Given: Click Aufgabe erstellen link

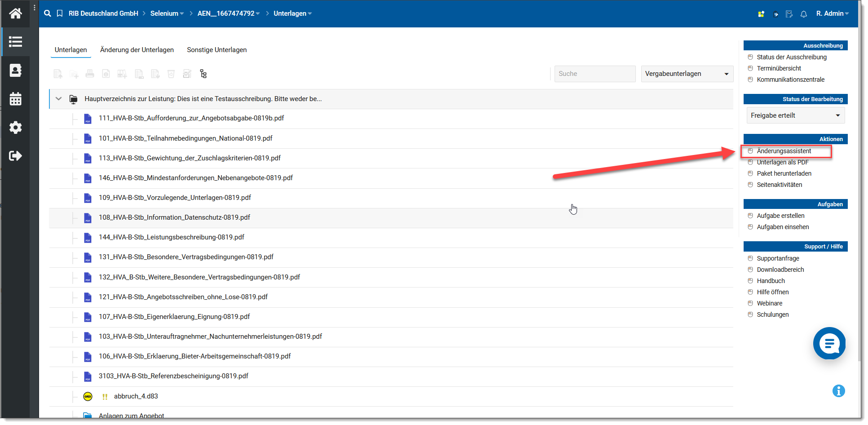Looking at the screenshot, I should pyautogui.click(x=780, y=216).
